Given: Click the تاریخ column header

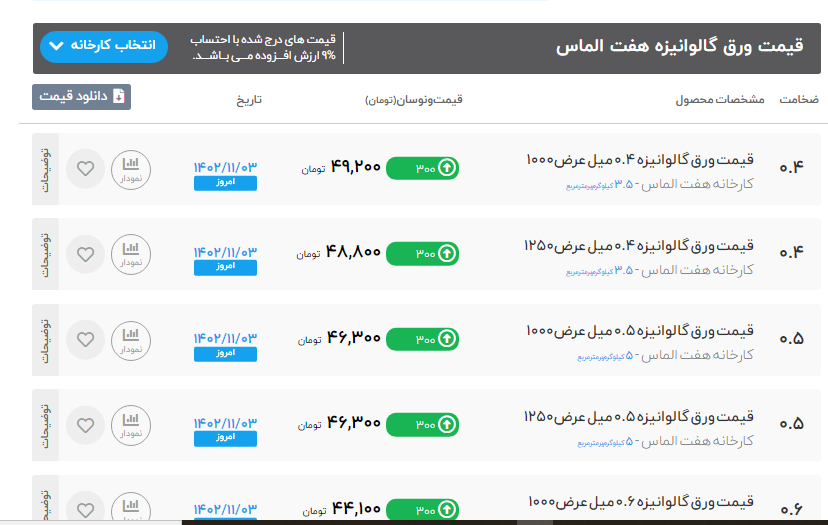Looking at the screenshot, I should tap(248, 100).
